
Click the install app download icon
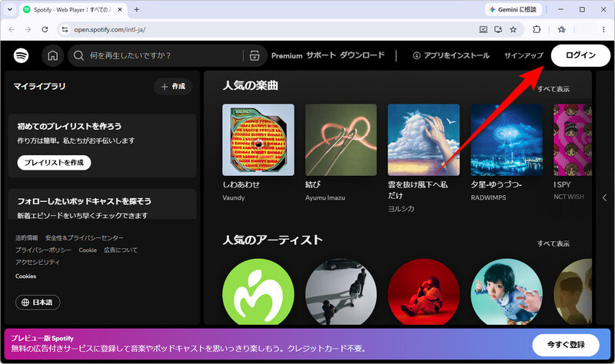coord(417,55)
